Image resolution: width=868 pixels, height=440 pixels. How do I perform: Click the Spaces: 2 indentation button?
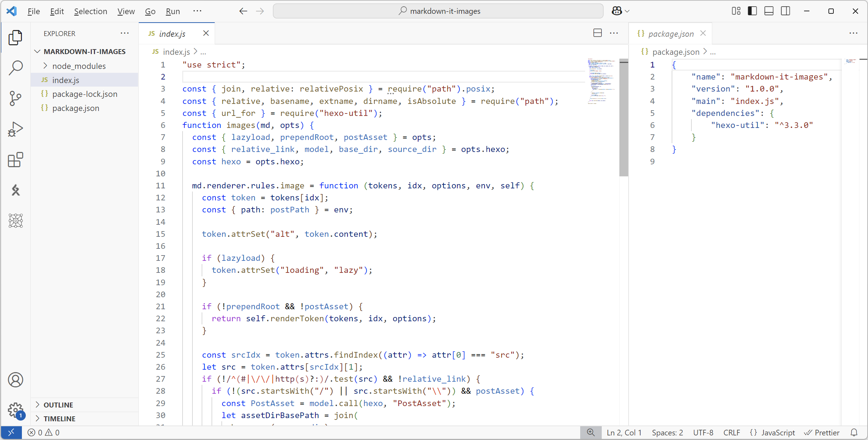coord(667,433)
